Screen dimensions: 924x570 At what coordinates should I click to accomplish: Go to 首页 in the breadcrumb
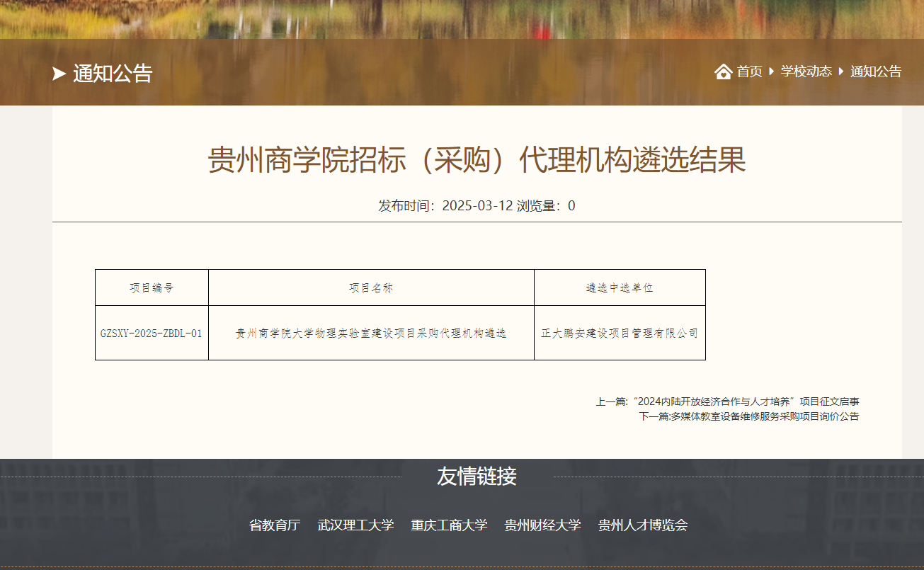click(749, 72)
